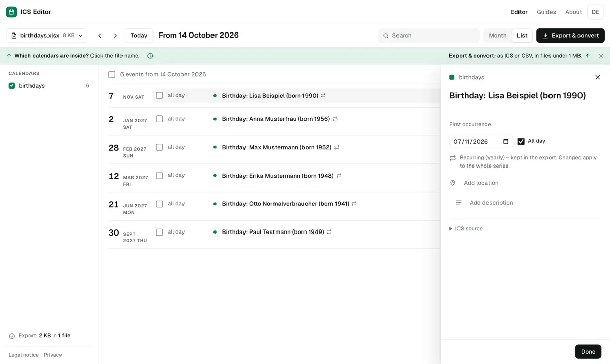Click the search magnifier icon
610x364 pixels.
(x=386, y=36)
